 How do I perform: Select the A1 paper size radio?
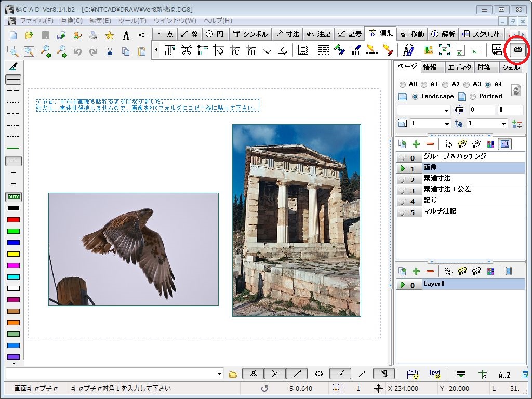click(x=424, y=85)
